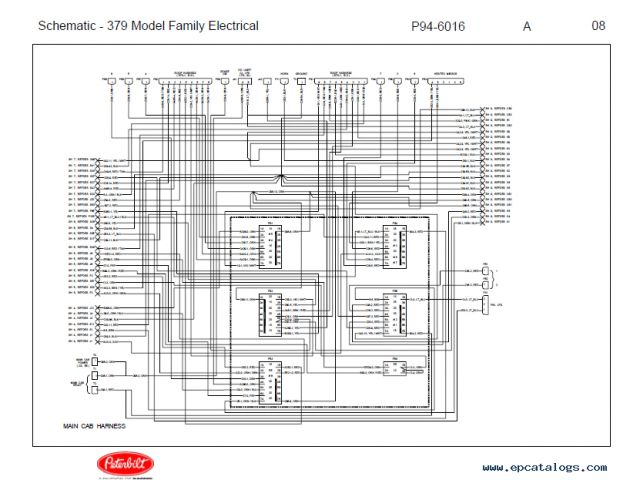Select the top-left relay block in dashed box
The height and width of the screenshot is (480, 640).
click(x=269, y=246)
